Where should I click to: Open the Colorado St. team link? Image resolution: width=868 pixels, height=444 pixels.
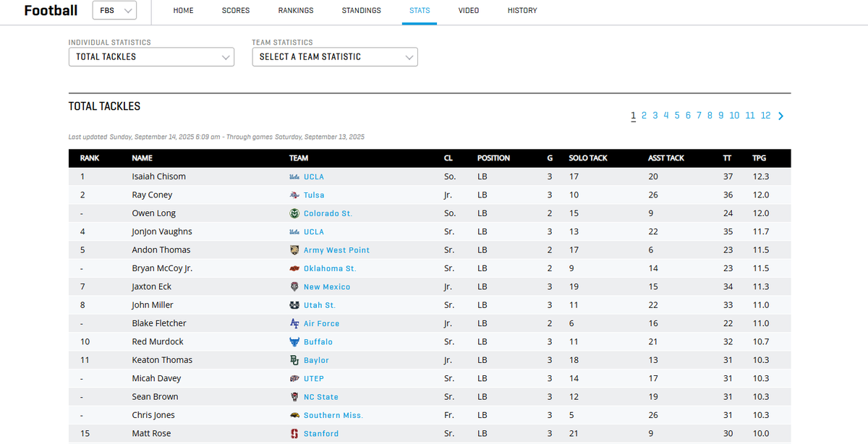pos(328,213)
